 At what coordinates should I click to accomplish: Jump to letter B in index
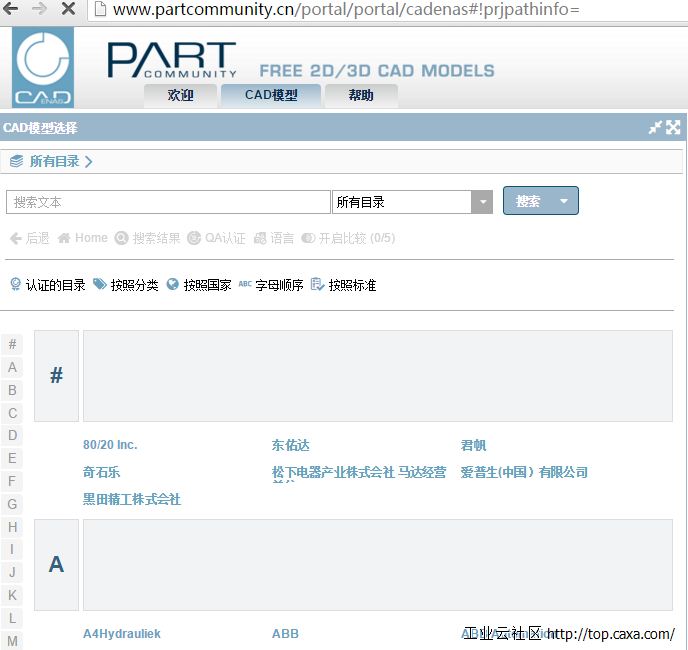click(12, 390)
